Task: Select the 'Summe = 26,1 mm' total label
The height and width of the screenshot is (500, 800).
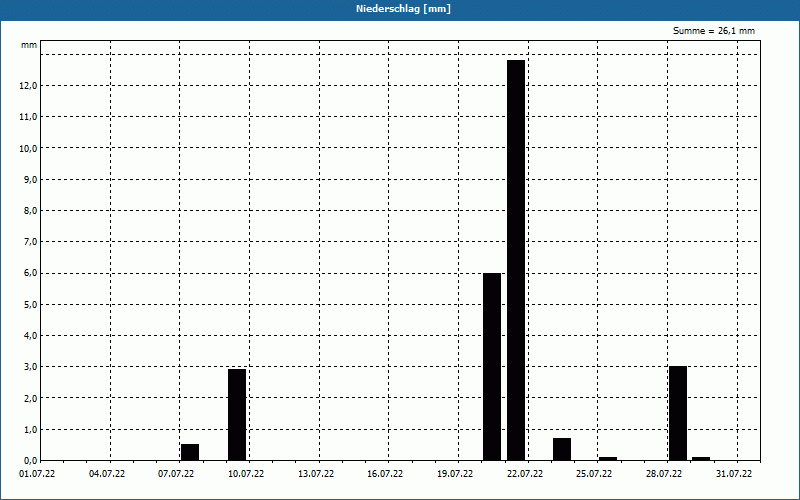Action: 714,31
